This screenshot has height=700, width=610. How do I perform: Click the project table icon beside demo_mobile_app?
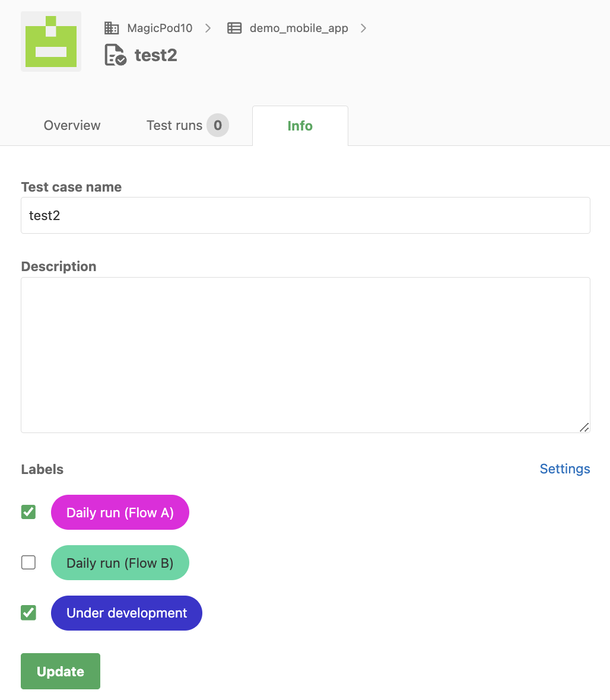(234, 28)
